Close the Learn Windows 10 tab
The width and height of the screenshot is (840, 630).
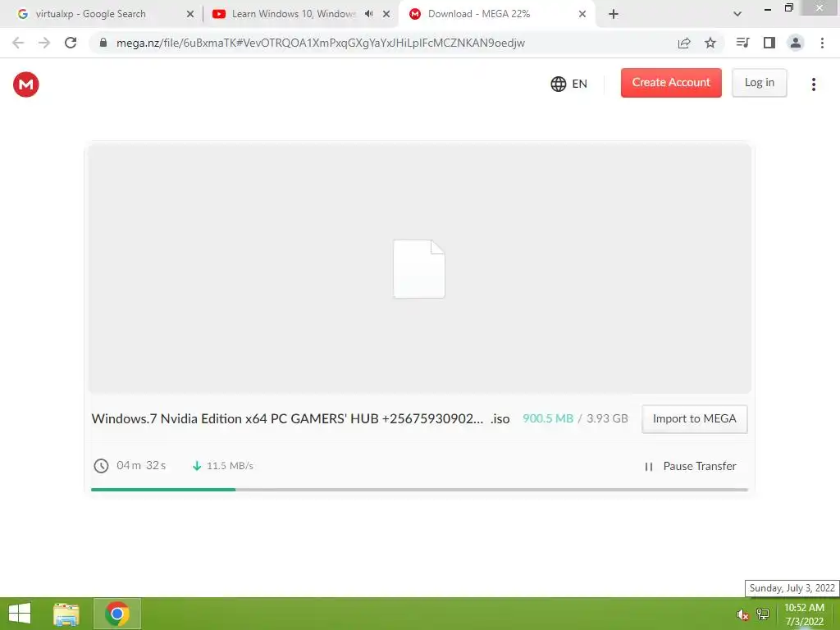(x=386, y=14)
